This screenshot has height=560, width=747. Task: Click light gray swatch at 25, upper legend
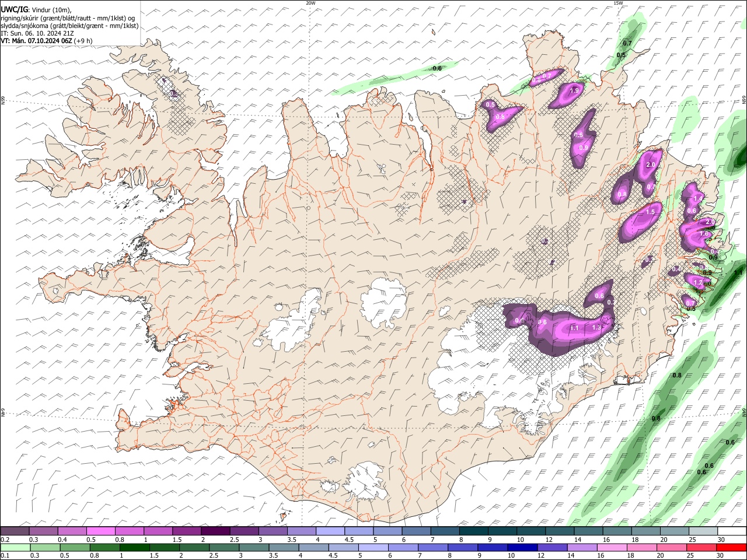point(703,531)
